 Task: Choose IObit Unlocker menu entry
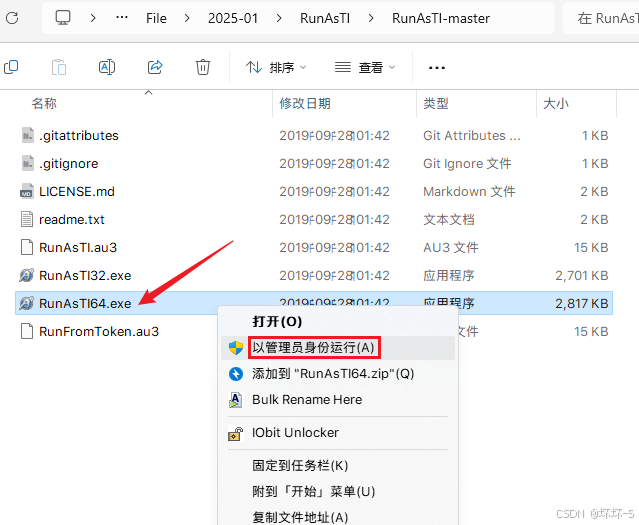click(x=295, y=432)
